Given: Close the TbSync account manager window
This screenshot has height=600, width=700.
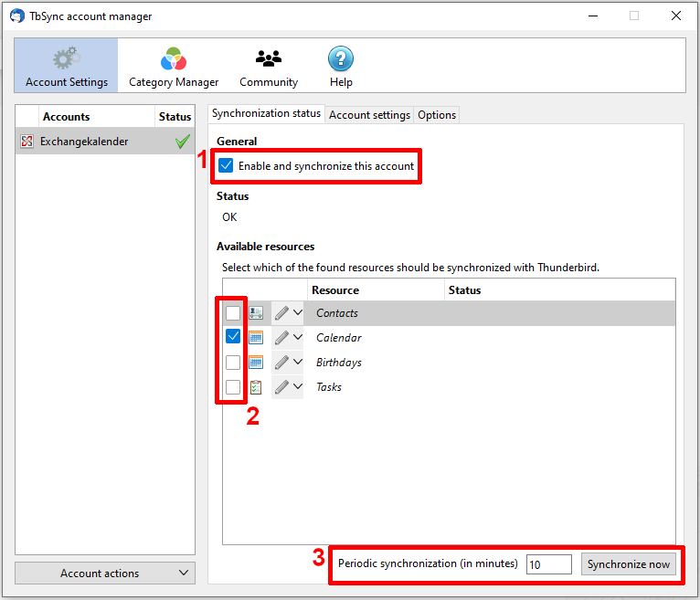Looking at the screenshot, I should 676,16.
